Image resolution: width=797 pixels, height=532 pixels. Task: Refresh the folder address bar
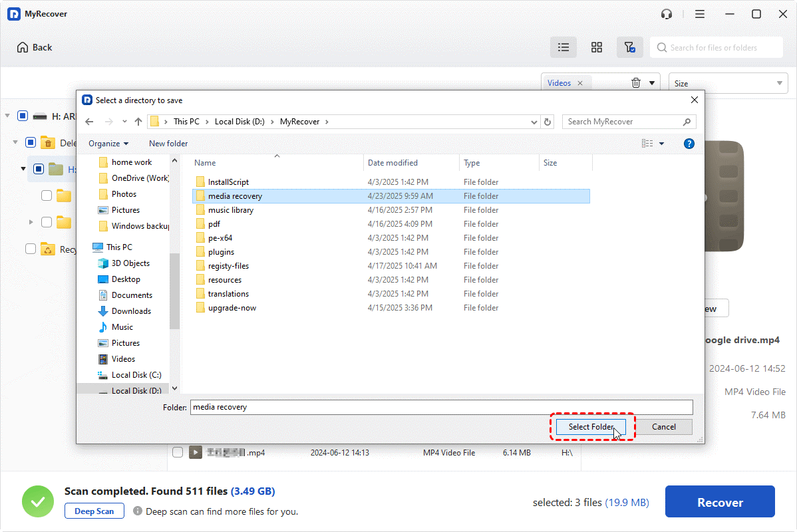point(548,122)
